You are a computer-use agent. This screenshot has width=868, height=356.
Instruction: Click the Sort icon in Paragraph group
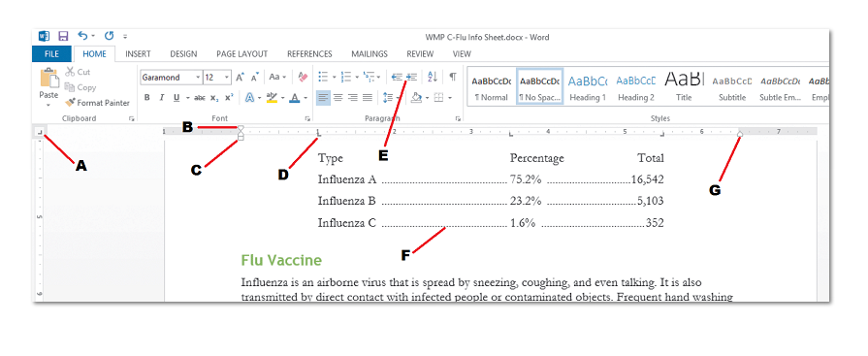(x=433, y=77)
